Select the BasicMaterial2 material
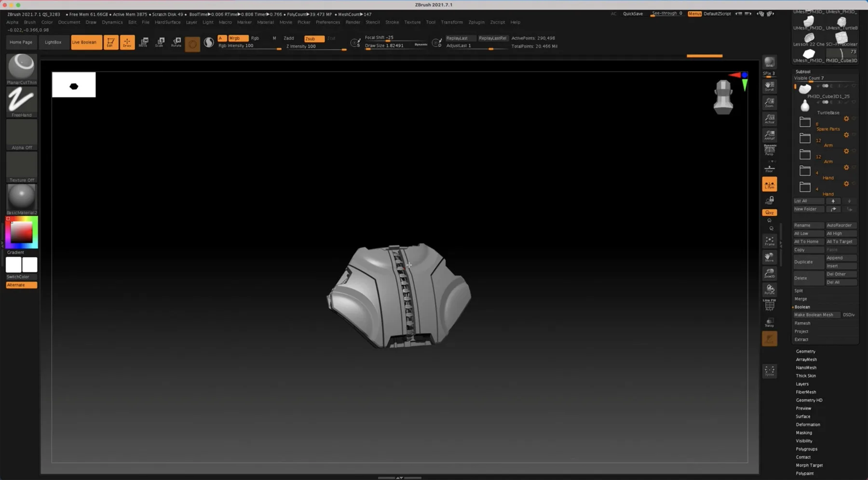868x480 pixels. pyautogui.click(x=21, y=196)
